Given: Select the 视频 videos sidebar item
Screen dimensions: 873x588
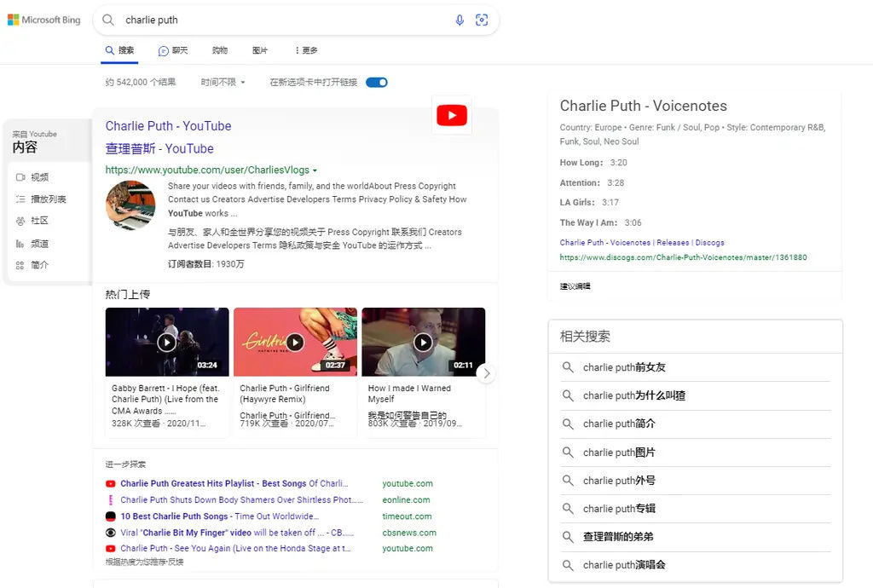Looking at the screenshot, I should click(39, 177).
